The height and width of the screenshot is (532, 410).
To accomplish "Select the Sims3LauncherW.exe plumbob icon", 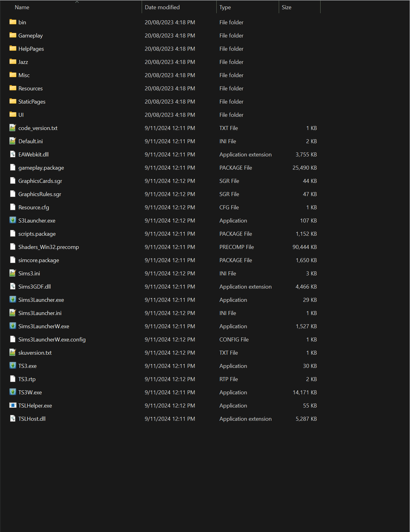I will tap(13, 326).
